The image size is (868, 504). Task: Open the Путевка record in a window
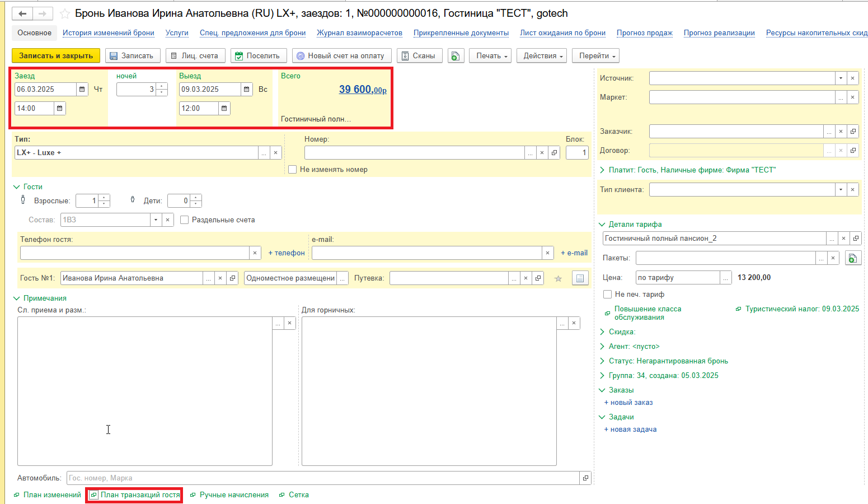point(538,278)
